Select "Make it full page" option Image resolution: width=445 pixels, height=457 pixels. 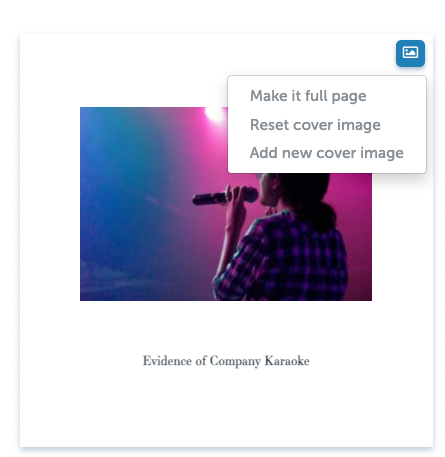308,96
